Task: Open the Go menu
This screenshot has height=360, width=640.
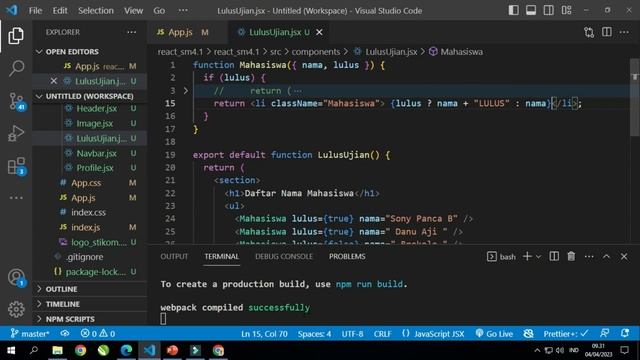Action: 159,11
